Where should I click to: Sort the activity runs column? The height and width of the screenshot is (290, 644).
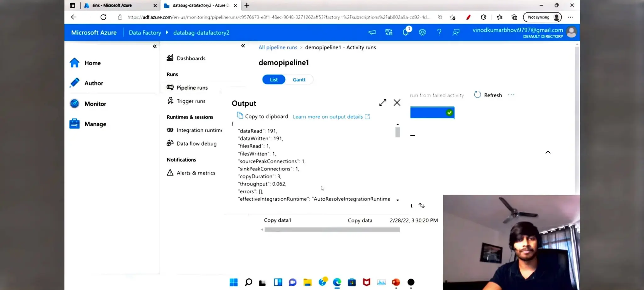(x=421, y=205)
